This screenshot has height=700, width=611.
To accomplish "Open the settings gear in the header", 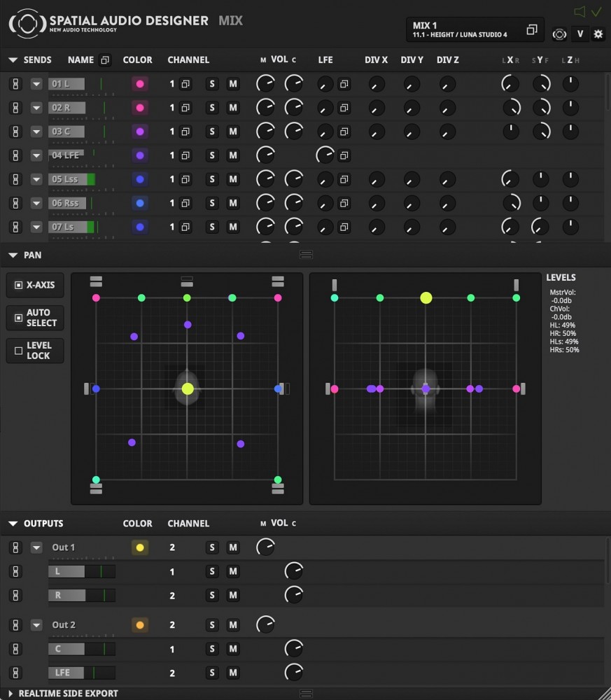I will tap(598, 34).
